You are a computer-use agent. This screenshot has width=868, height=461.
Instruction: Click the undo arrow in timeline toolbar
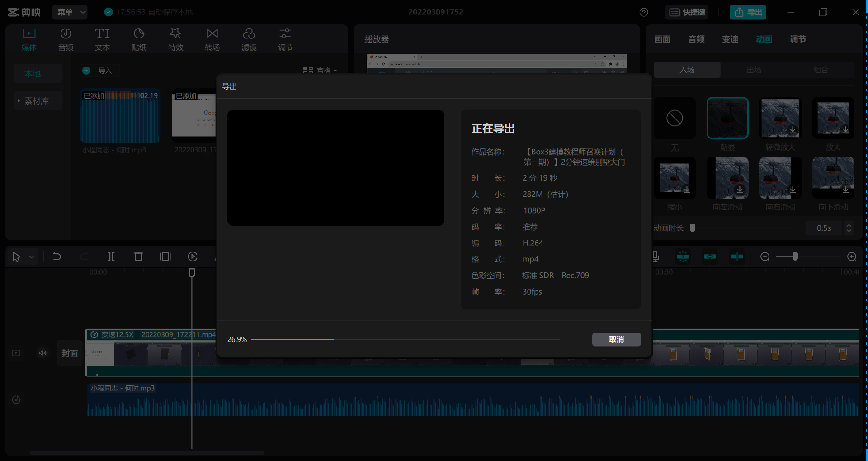click(57, 257)
